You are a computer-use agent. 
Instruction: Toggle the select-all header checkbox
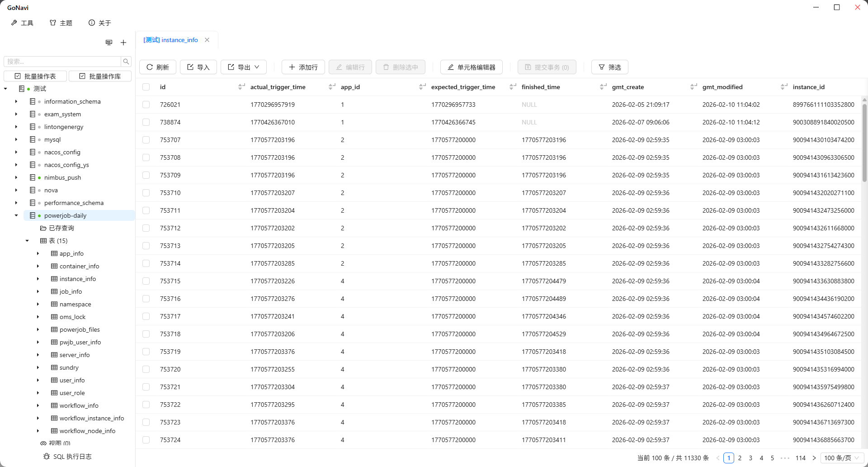146,87
